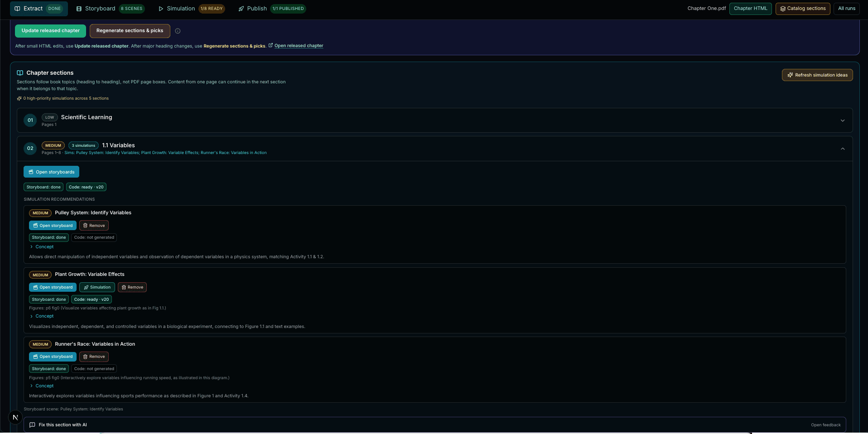Click Open feedback link
This screenshot has width=868, height=434.
(825, 425)
